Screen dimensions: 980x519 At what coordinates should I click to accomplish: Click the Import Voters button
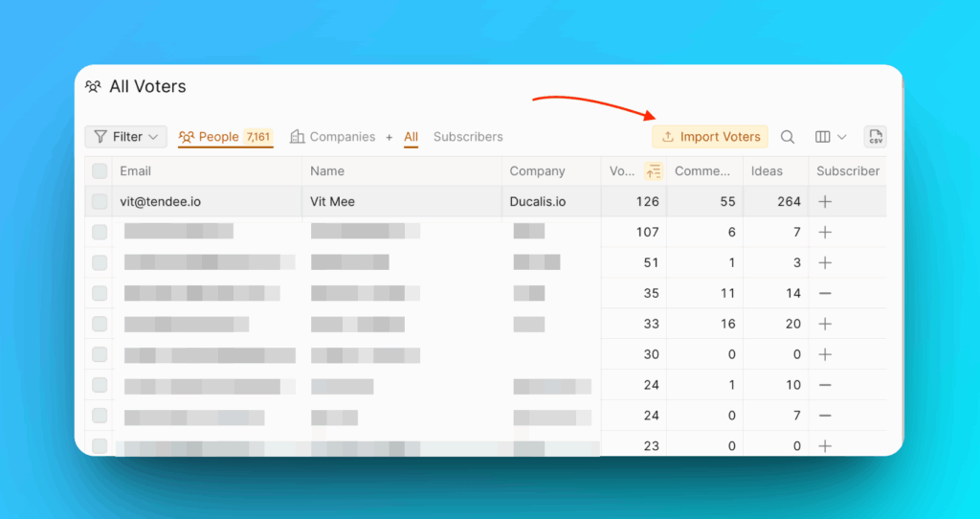710,137
